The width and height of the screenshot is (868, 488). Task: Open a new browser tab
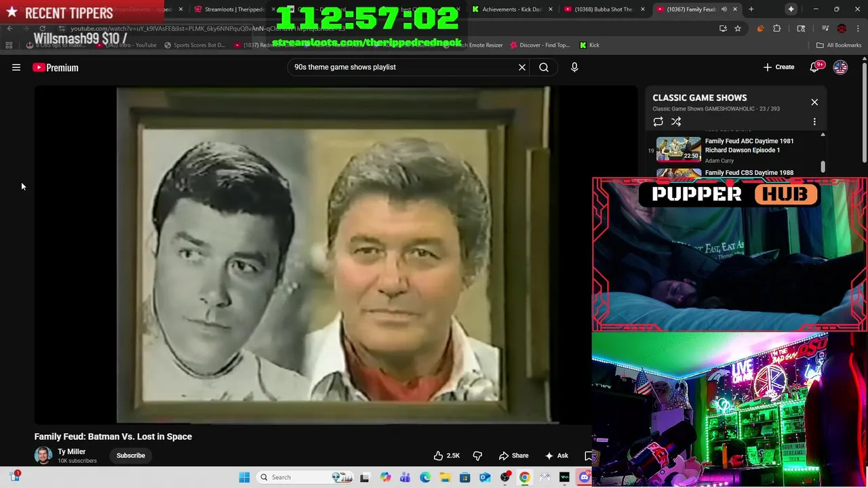751,9
